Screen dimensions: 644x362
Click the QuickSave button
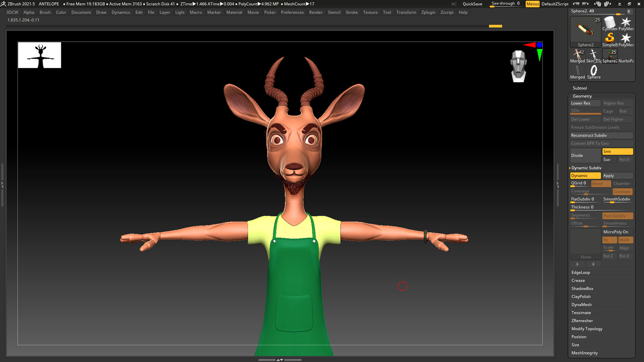(472, 4)
